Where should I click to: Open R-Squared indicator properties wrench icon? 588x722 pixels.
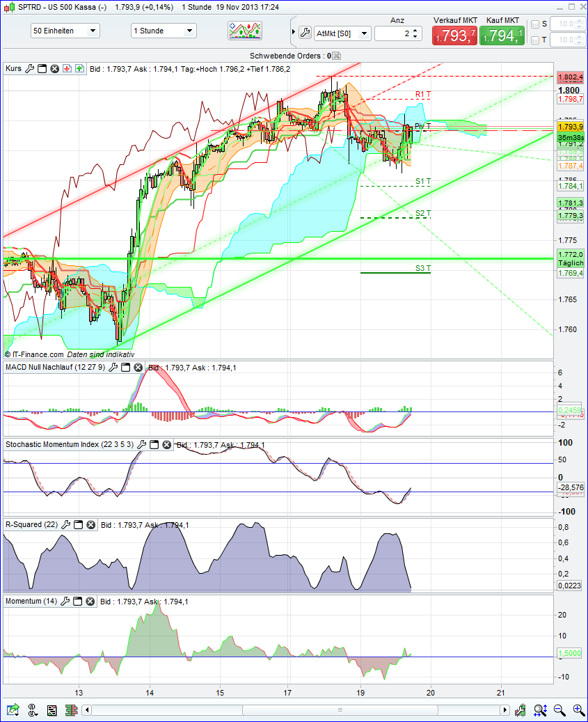(x=64, y=525)
